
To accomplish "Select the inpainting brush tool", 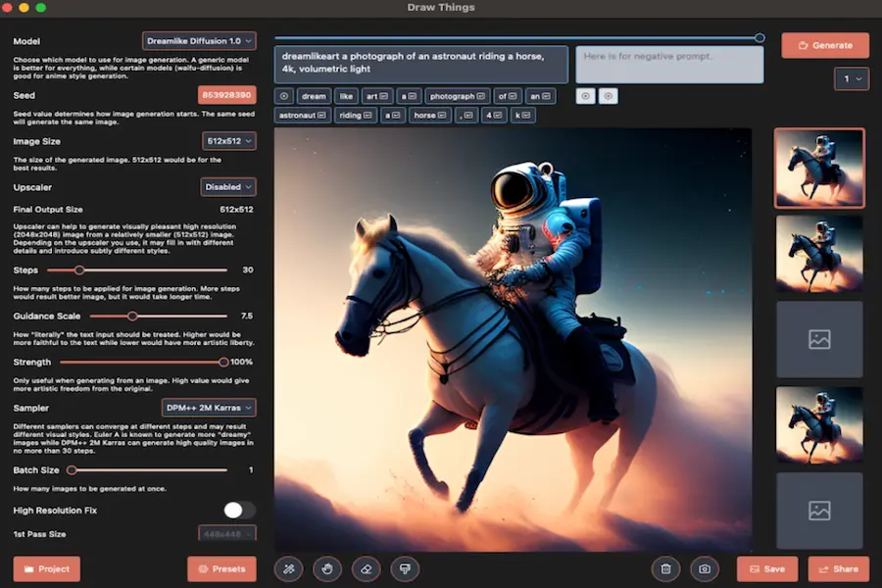I will pyautogui.click(x=405, y=568).
